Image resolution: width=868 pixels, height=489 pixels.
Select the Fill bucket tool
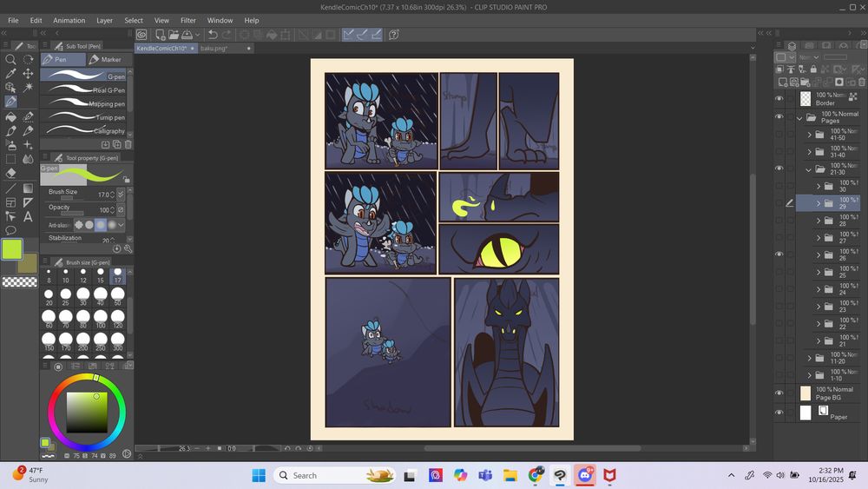coord(10,116)
